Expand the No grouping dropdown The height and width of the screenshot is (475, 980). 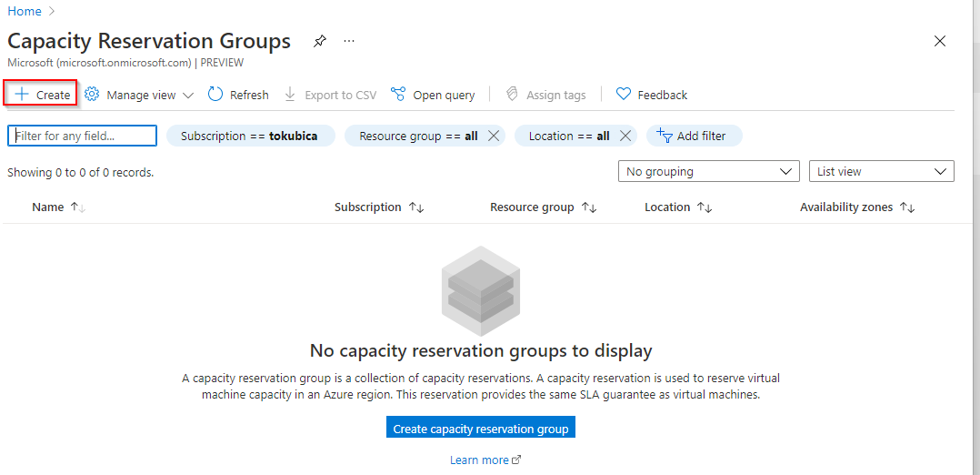click(708, 171)
